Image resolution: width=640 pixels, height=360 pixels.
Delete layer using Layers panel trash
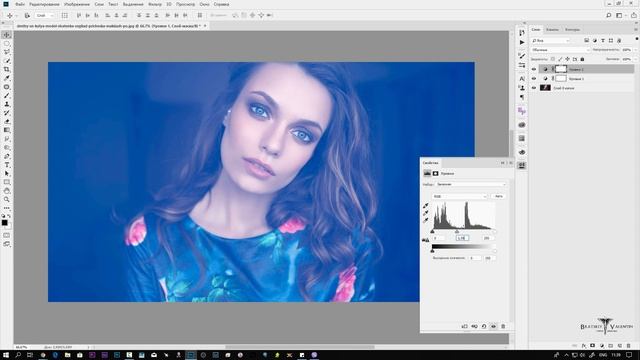[x=629, y=345]
